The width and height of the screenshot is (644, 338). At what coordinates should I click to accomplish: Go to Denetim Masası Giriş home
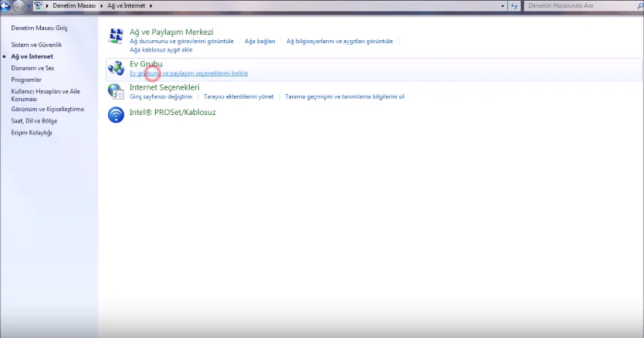[x=39, y=28]
